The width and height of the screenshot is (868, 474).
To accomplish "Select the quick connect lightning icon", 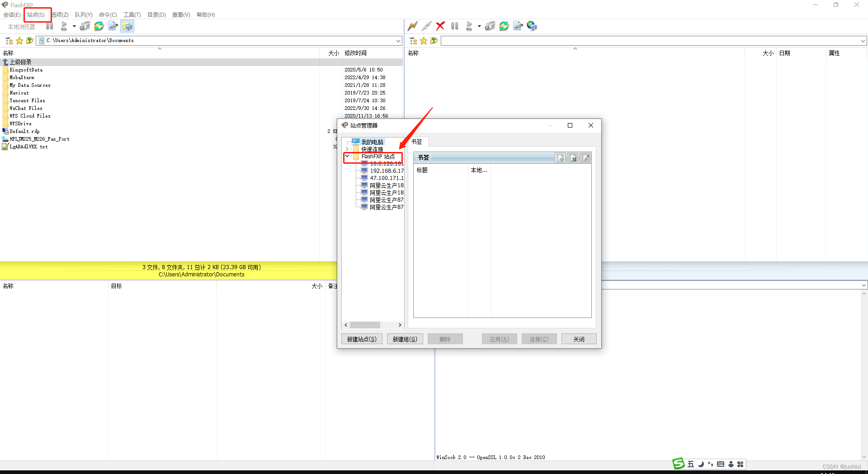I will pos(412,26).
